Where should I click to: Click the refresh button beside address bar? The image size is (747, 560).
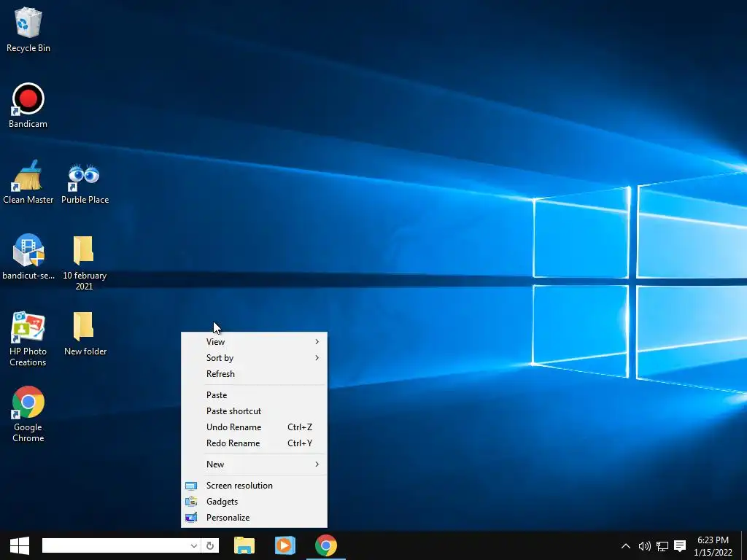click(x=210, y=545)
